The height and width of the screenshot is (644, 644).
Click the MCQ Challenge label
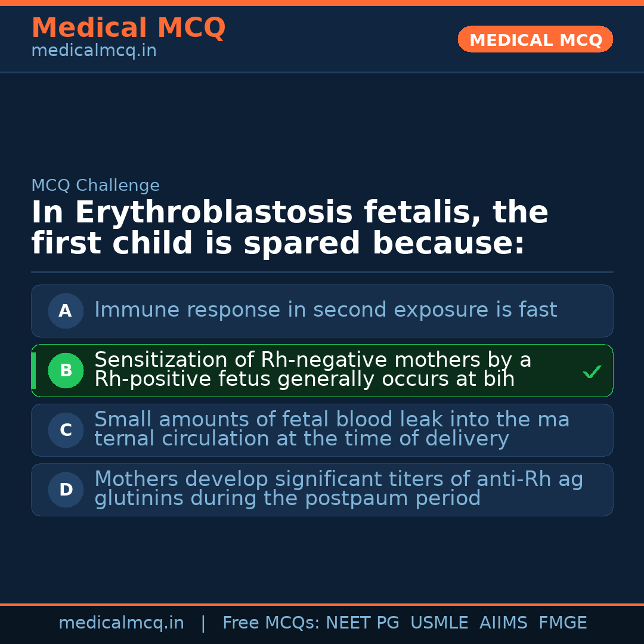[x=95, y=185]
